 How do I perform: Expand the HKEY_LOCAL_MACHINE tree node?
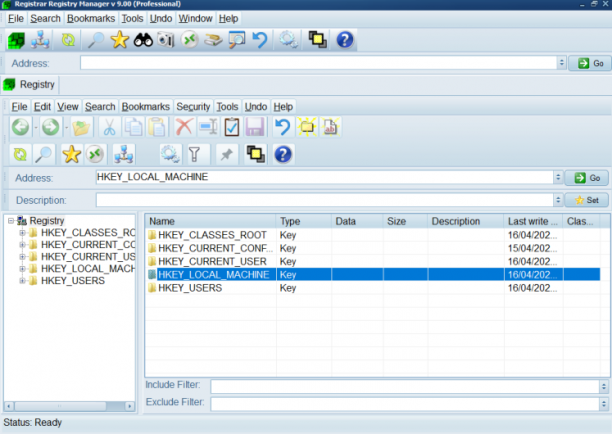click(x=22, y=269)
